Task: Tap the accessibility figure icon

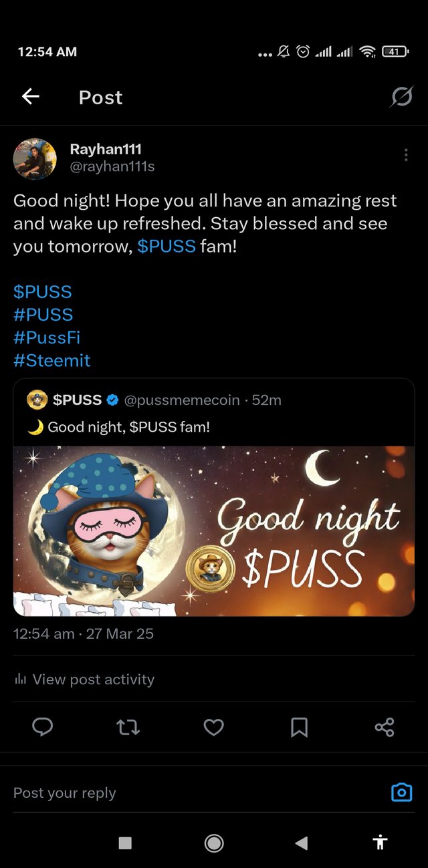Action: [x=381, y=842]
